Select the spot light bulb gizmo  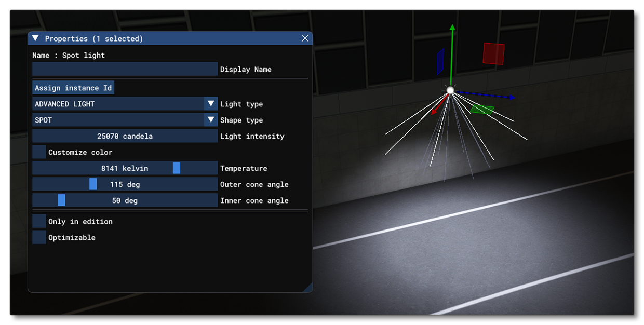[450, 90]
